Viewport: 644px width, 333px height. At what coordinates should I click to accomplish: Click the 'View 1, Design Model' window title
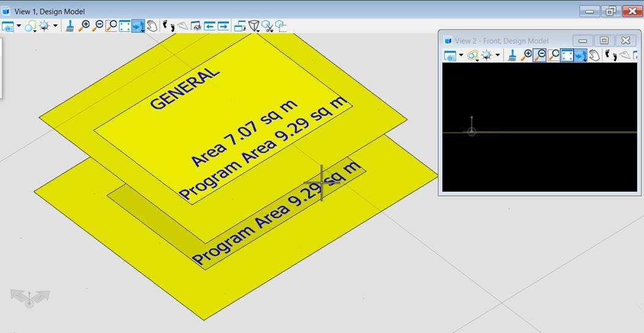pos(49,12)
